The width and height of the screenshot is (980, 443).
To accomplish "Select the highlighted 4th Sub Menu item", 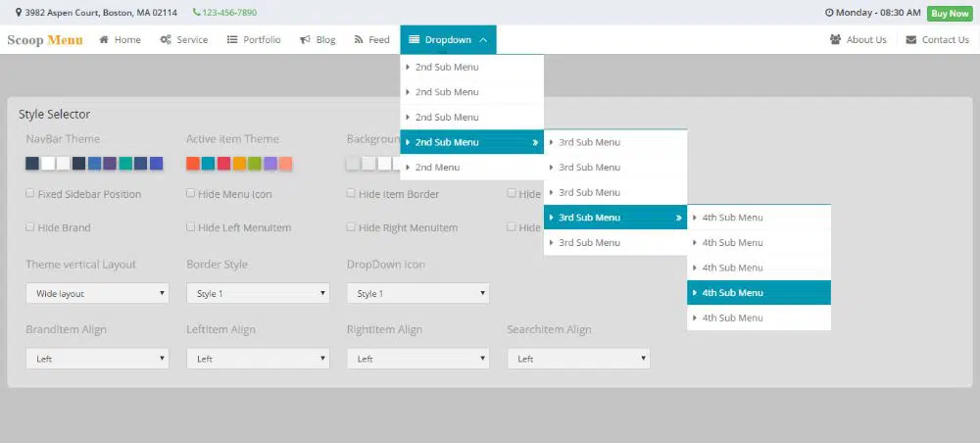I will point(759,293).
